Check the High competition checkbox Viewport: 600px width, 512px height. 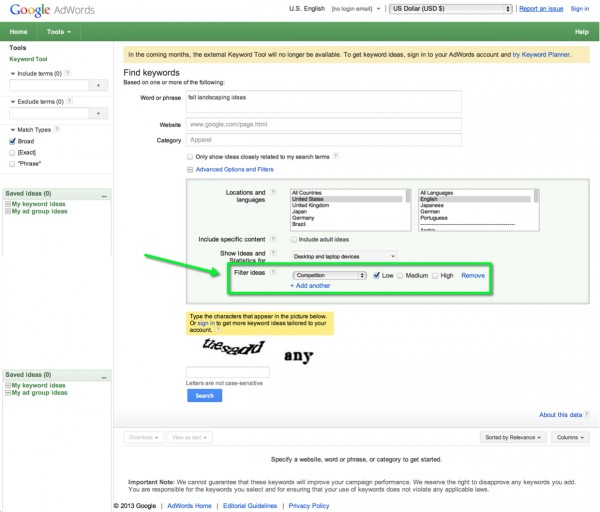[435, 276]
